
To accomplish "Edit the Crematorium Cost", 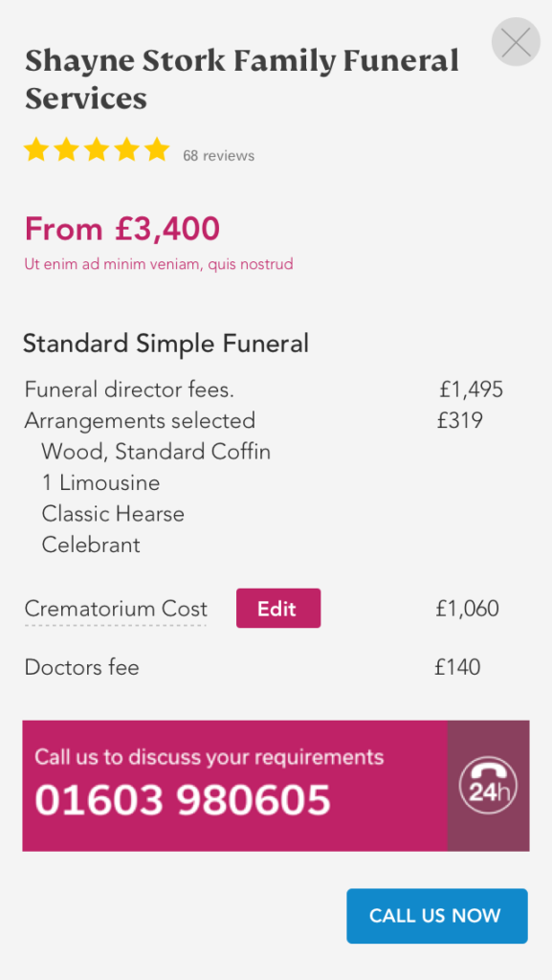I will coord(278,608).
